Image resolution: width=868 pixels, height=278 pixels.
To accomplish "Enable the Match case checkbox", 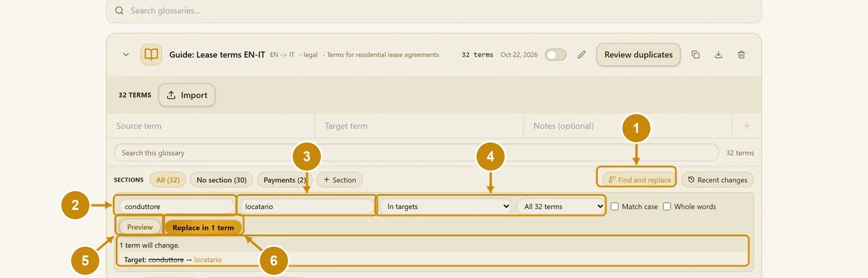I will [614, 207].
